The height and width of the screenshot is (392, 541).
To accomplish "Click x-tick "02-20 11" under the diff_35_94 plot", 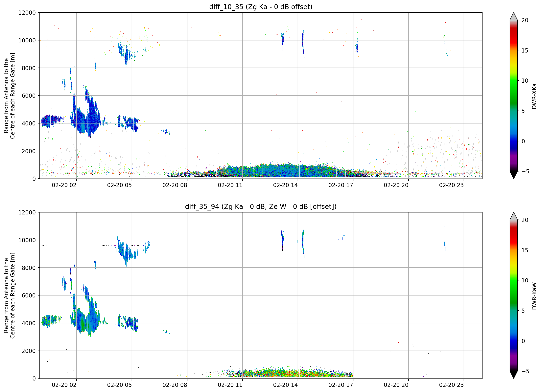I will (x=230, y=385).
